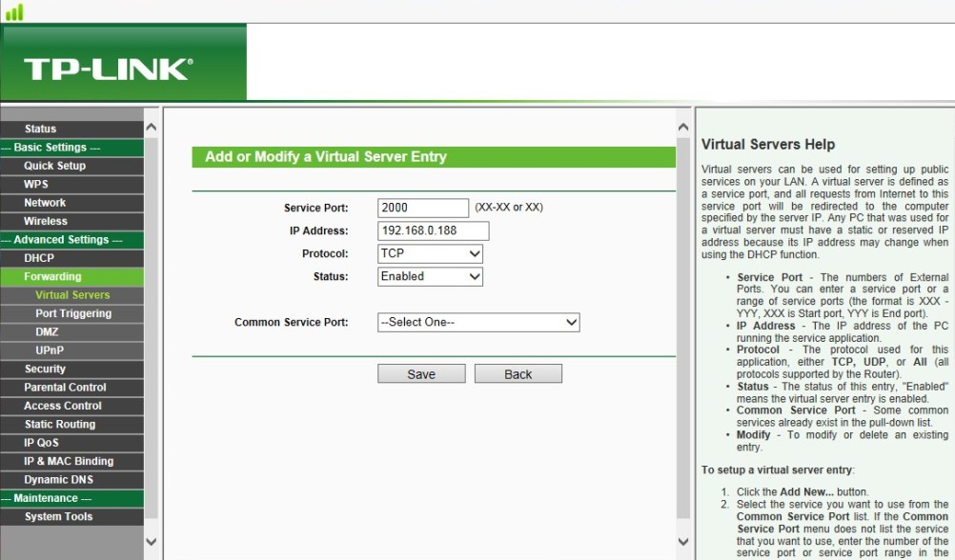The width and height of the screenshot is (955, 560).
Task: Click the TP-LINK logo
Action: pyautogui.click(x=109, y=70)
